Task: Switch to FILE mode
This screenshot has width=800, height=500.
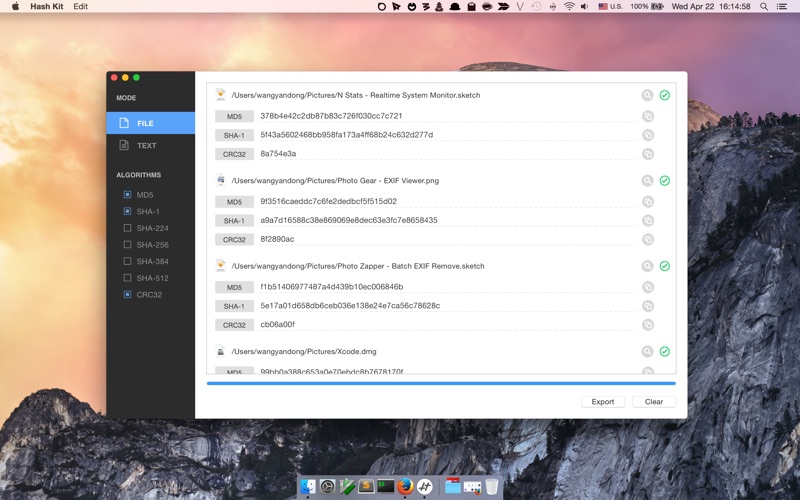Action: pyautogui.click(x=151, y=123)
